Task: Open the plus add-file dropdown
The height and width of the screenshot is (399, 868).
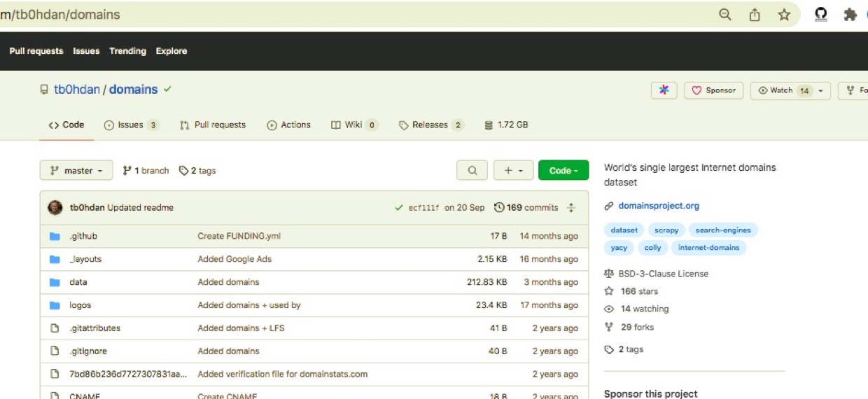Action: (x=514, y=170)
